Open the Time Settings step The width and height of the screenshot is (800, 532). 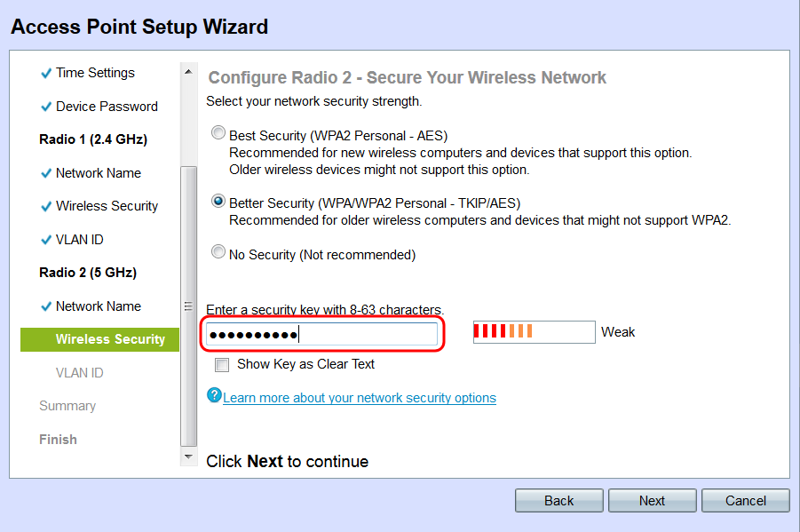(95, 73)
